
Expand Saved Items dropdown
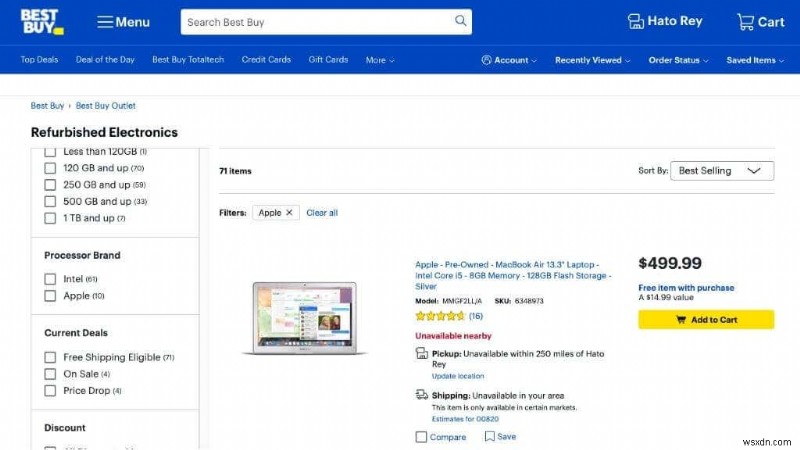pyautogui.click(x=755, y=60)
